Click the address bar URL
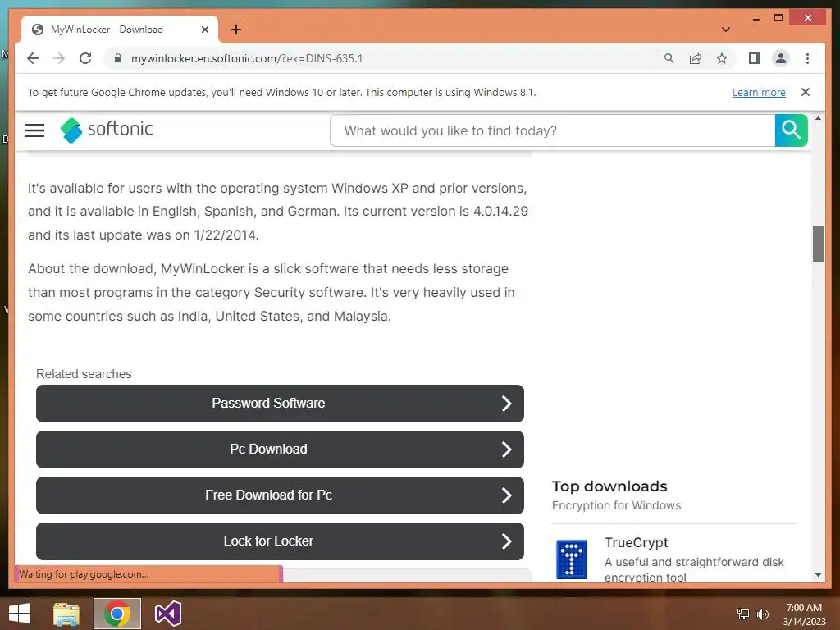 (247, 58)
